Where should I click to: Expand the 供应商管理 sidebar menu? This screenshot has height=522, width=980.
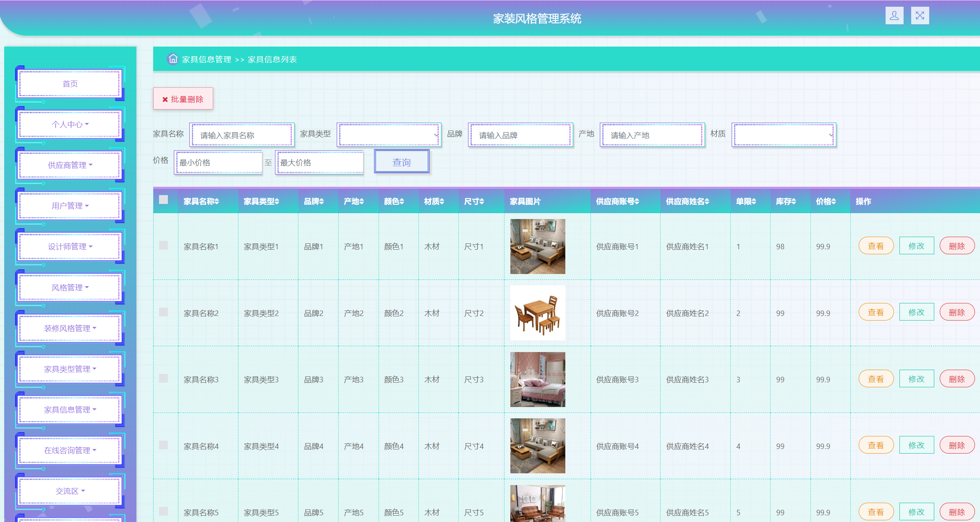[69, 165]
